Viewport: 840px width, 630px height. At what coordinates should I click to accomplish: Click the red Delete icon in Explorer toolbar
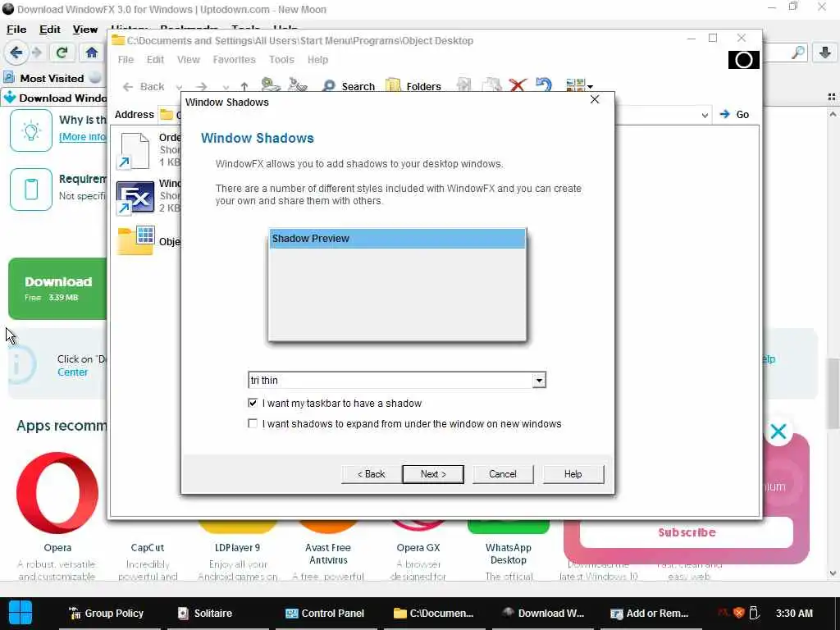[518, 85]
